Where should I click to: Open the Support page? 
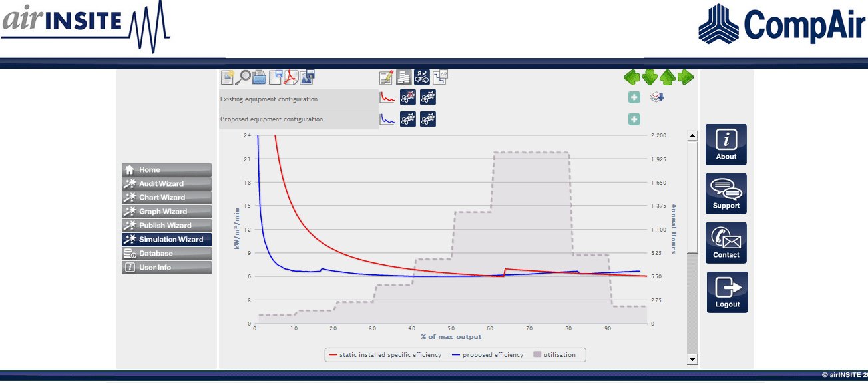[x=726, y=194]
